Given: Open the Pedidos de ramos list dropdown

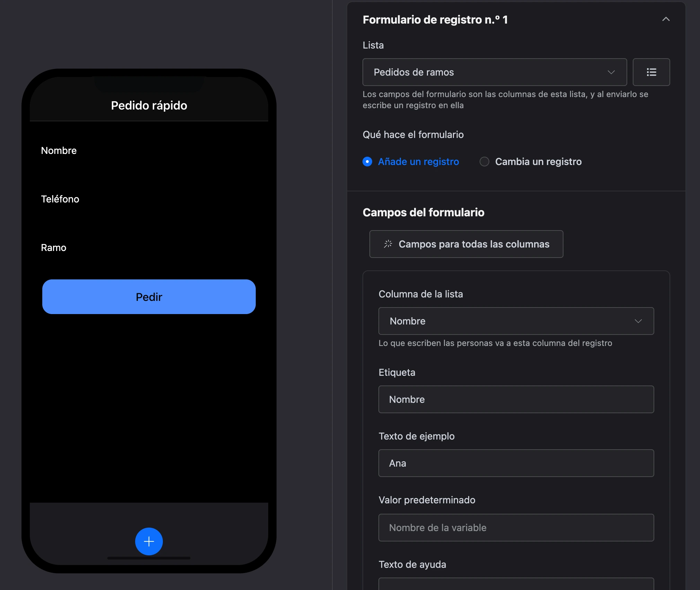Looking at the screenshot, I should 495,72.
